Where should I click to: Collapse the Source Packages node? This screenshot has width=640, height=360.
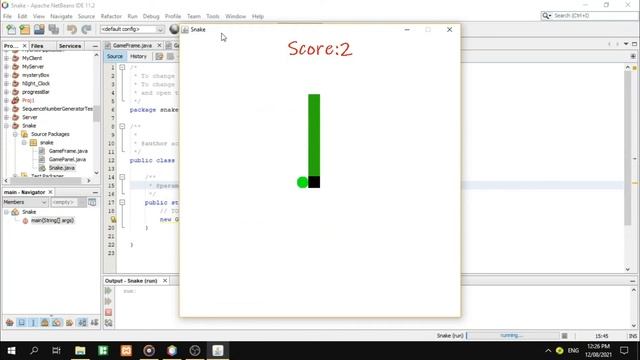click(x=15, y=134)
